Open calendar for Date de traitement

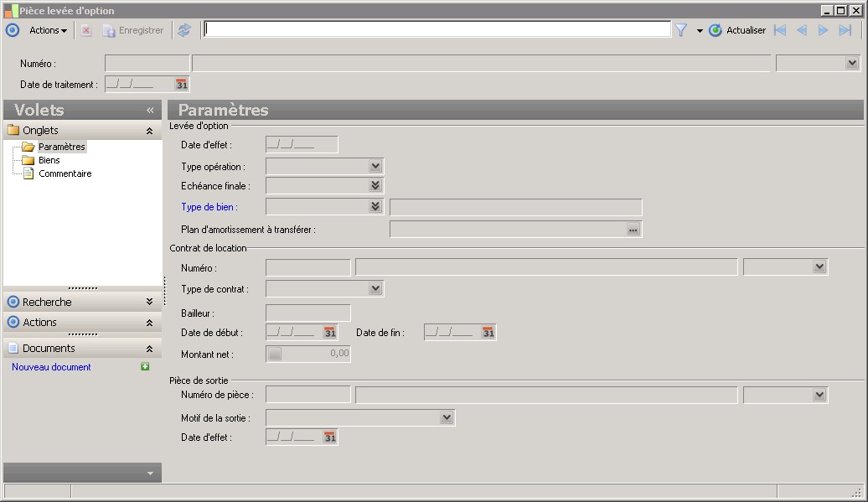tap(182, 84)
